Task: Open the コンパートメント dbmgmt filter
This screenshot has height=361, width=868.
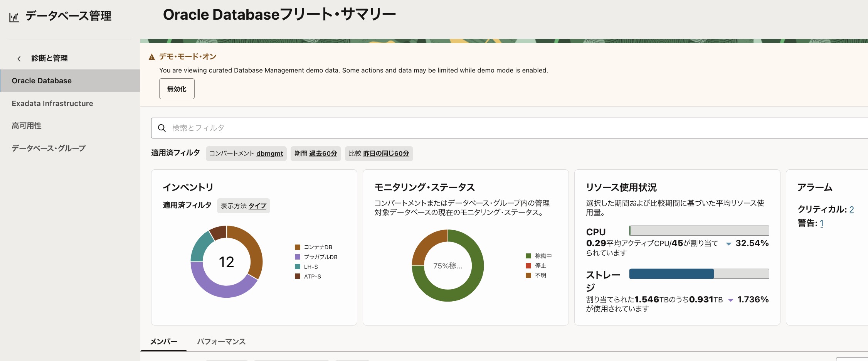Action: (x=246, y=154)
